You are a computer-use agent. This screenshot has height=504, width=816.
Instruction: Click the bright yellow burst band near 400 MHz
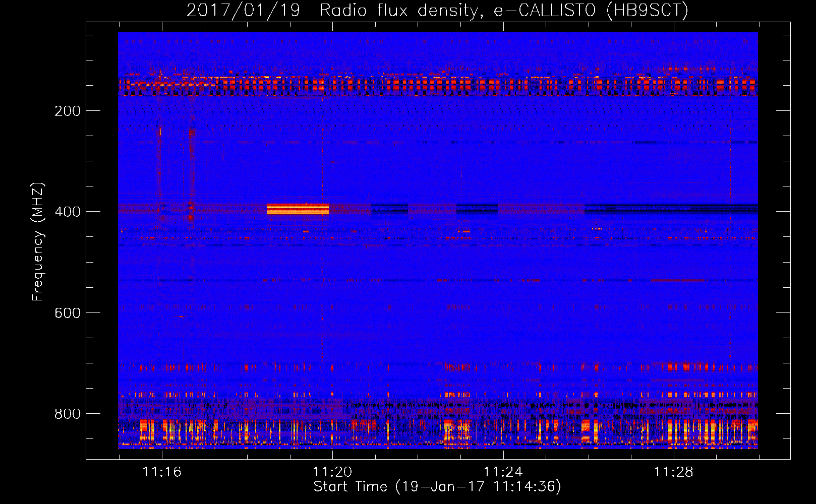click(298, 209)
